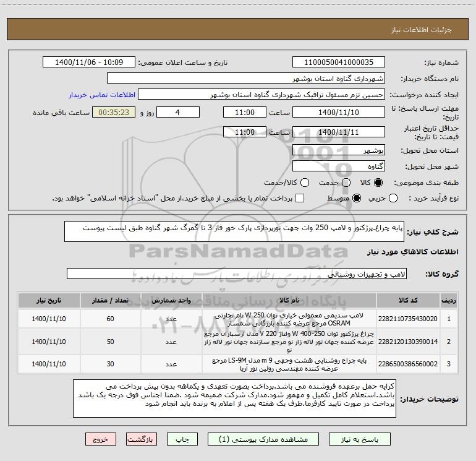Click the countdown timer 00:35:23
Screen dimensions: 476x461
(114, 112)
